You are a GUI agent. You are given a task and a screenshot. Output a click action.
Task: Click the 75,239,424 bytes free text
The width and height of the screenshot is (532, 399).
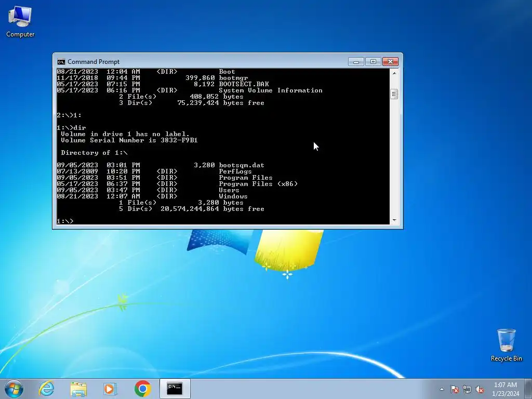(220, 103)
